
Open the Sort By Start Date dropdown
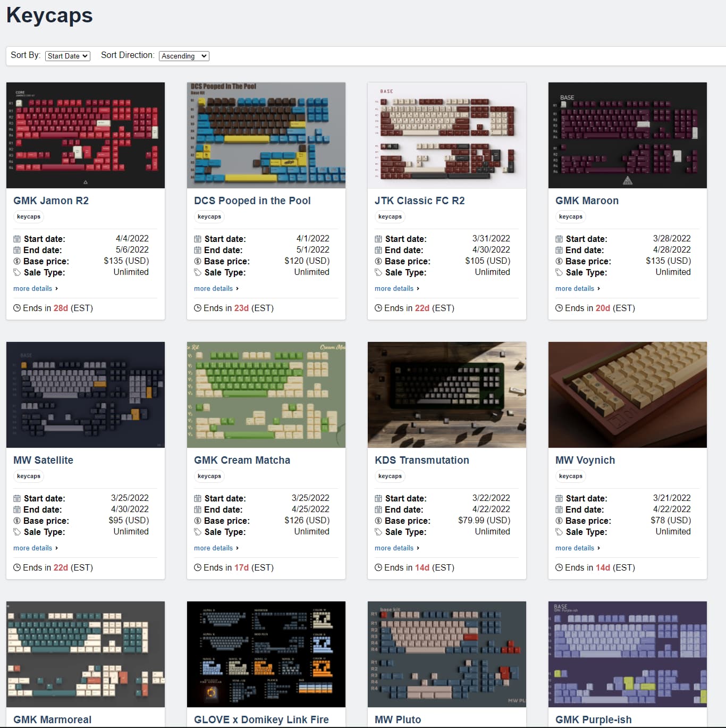(67, 56)
